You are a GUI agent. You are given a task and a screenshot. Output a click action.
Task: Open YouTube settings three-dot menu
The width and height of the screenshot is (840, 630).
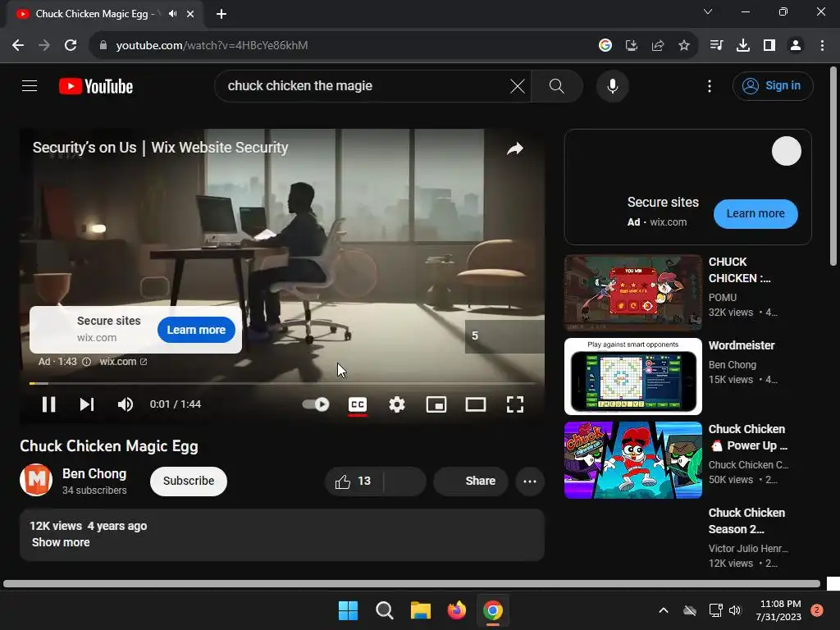[x=710, y=85]
